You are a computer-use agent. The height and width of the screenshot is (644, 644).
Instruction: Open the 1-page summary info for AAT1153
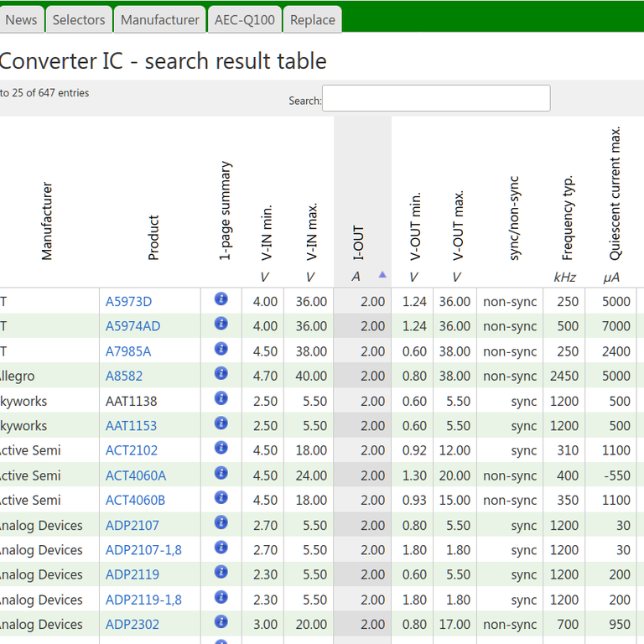click(221, 423)
